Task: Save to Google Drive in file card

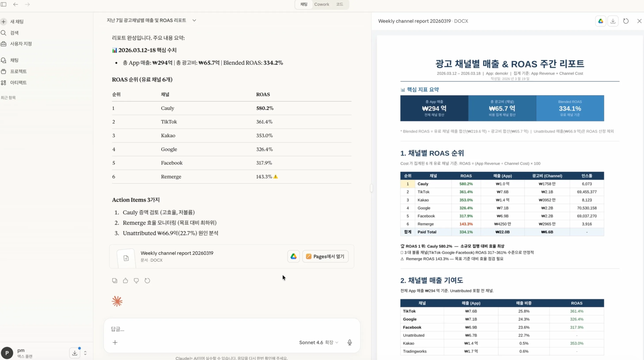Action: (x=294, y=256)
